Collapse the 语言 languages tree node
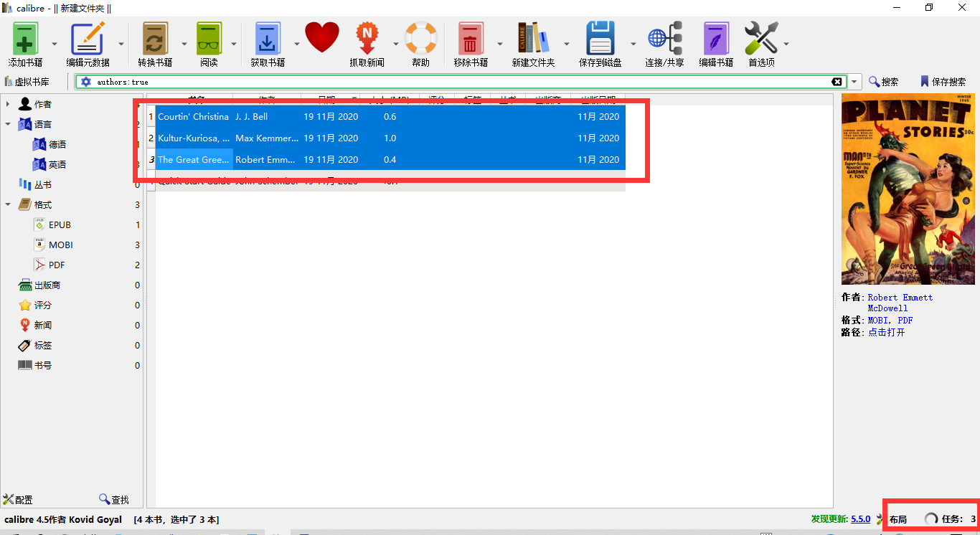The width and height of the screenshot is (980, 535). (8, 125)
